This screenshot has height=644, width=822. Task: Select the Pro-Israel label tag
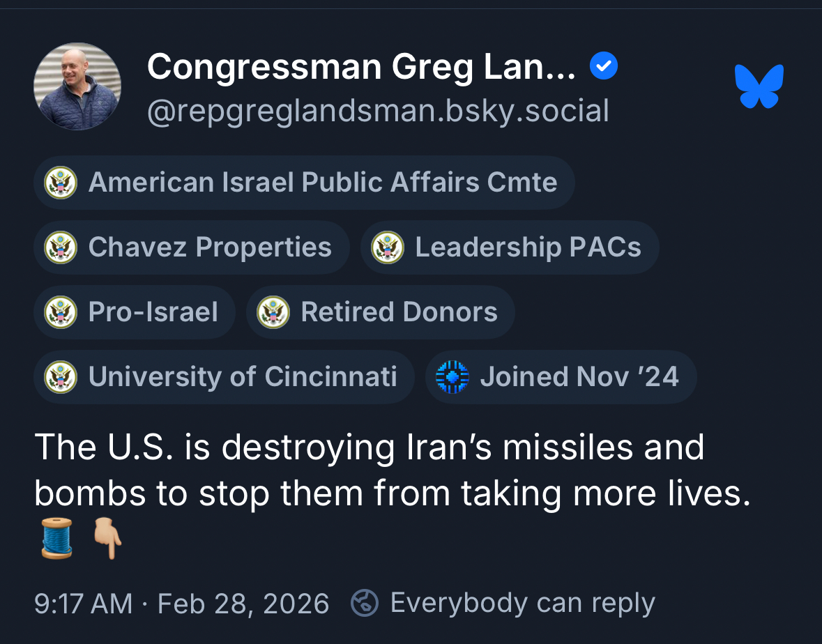coord(153,312)
